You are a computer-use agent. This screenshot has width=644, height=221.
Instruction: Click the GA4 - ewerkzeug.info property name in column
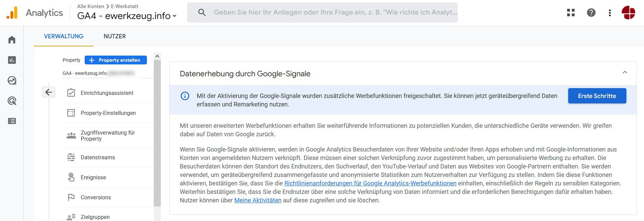click(85, 73)
